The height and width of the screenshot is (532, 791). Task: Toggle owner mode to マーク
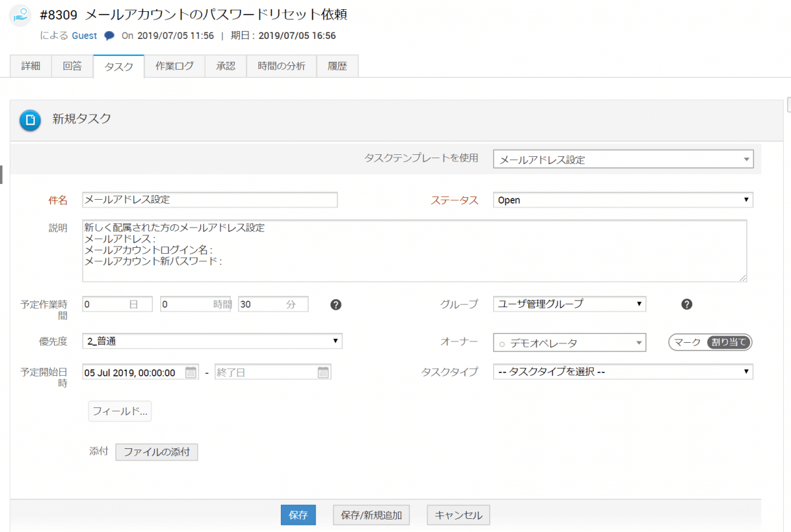tap(687, 343)
